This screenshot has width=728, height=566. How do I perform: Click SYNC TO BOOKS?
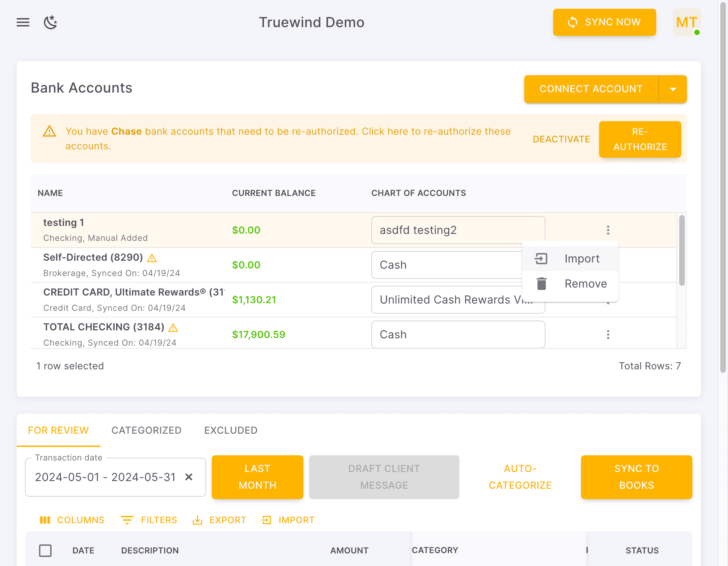(636, 477)
